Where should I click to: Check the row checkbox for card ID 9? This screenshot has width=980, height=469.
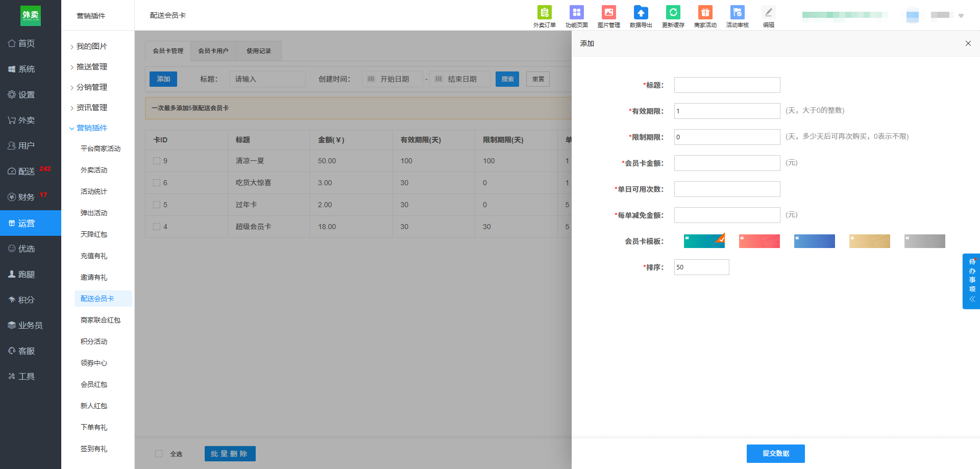[x=157, y=161]
